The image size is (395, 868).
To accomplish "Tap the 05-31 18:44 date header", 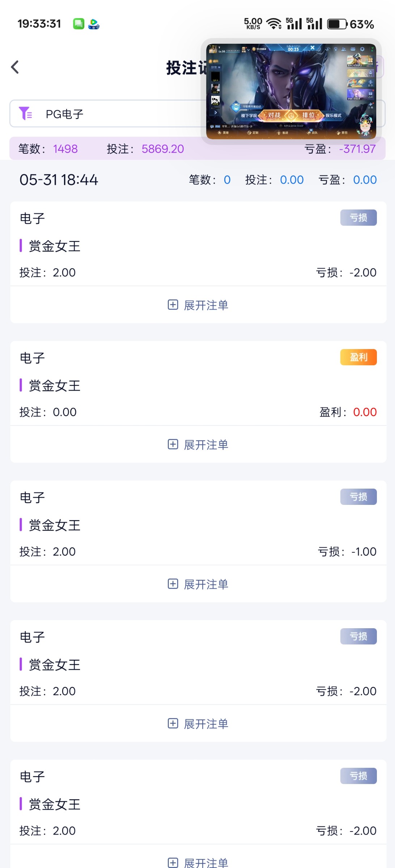I will [59, 180].
